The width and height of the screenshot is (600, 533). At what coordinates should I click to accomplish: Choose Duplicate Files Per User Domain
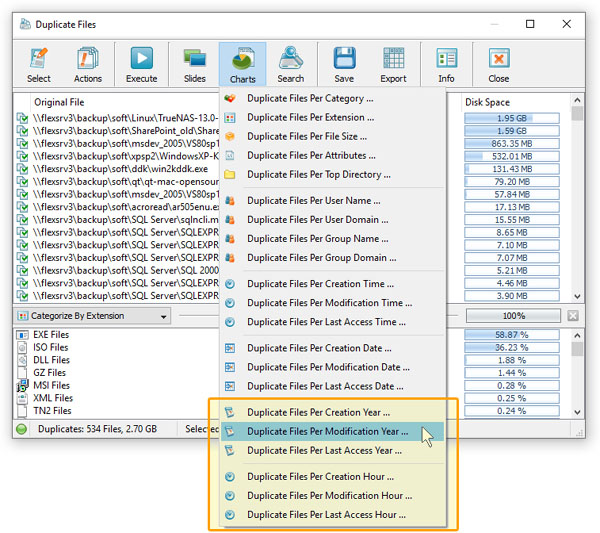tap(332, 220)
